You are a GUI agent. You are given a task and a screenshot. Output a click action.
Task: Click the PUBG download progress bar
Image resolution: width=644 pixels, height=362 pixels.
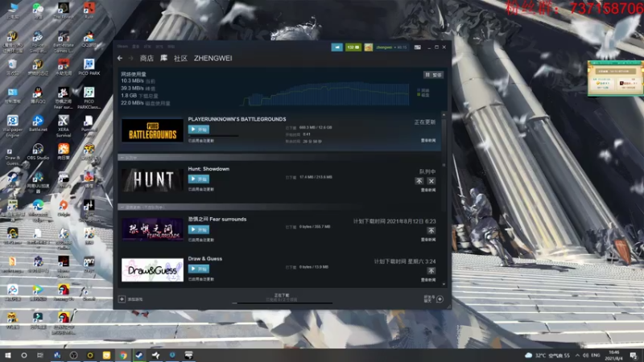coord(213,136)
